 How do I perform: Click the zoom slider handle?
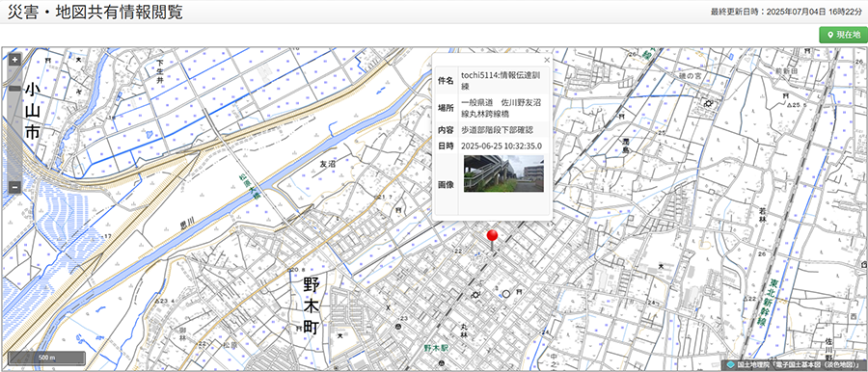[14, 89]
